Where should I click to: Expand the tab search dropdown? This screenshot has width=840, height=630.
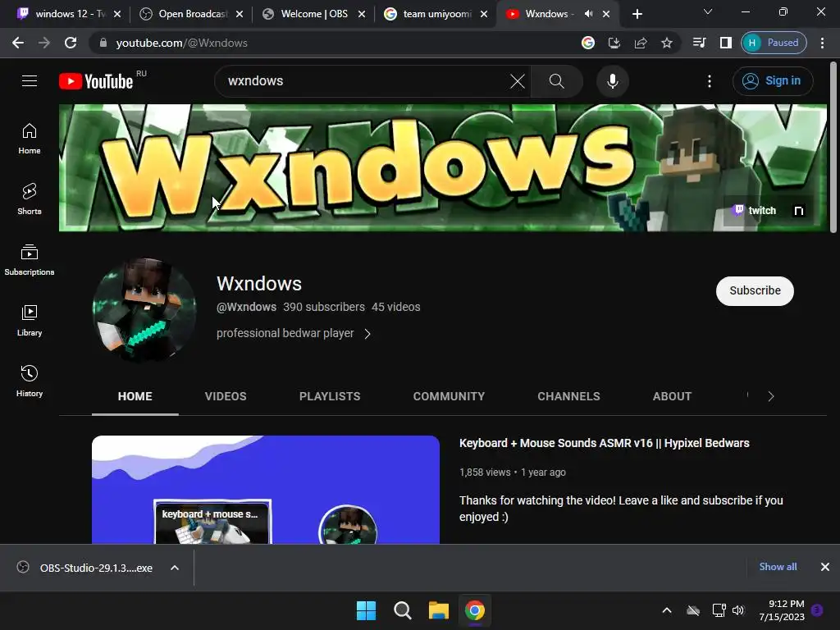[708, 11]
